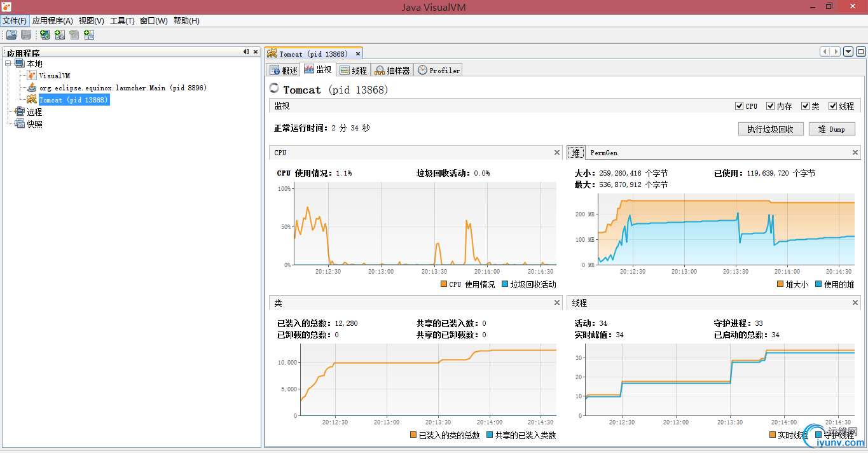
Task: Click the 堆 Dump button
Action: 832,129
